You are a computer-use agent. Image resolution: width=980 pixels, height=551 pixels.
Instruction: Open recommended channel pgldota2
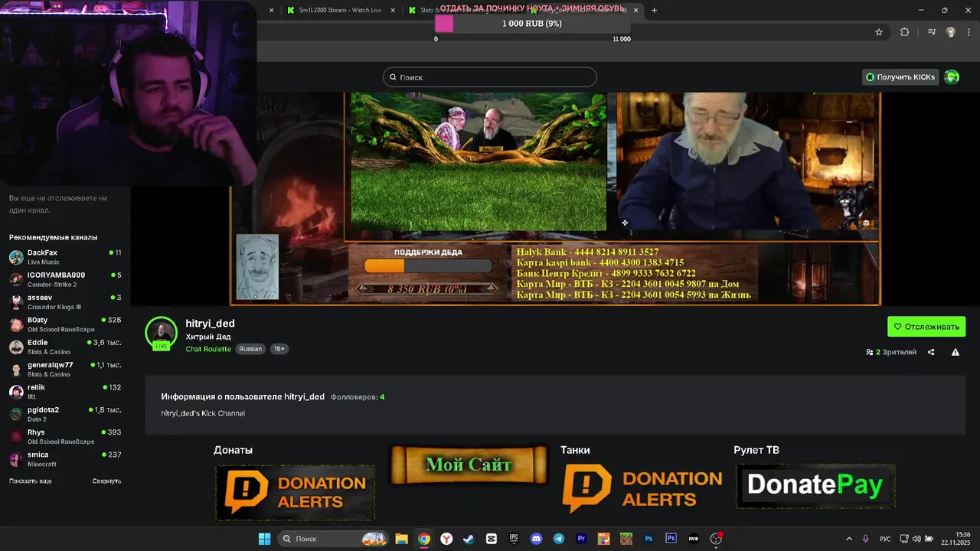pyautogui.click(x=65, y=414)
